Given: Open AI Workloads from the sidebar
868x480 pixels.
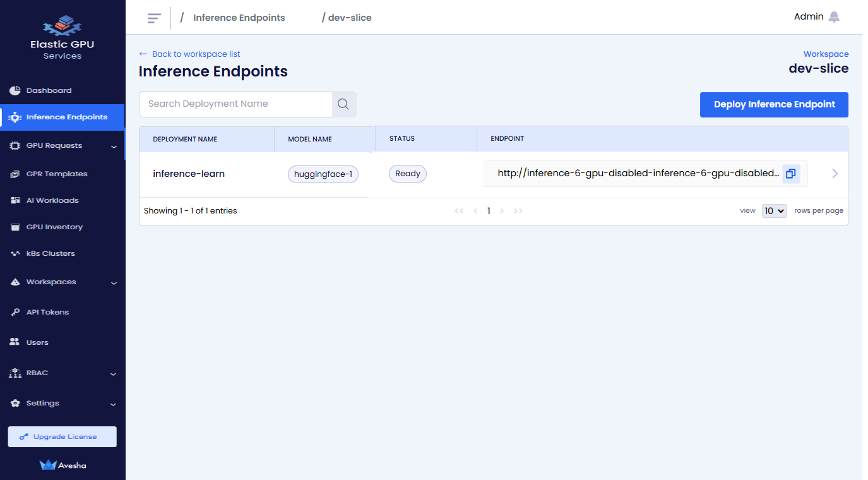Looking at the screenshot, I should click(x=52, y=200).
